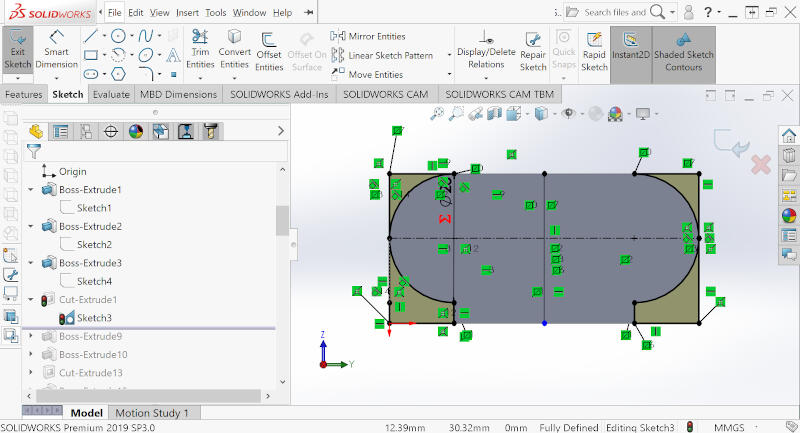The height and width of the screenshot is (433, 800).
Task: Select the Smart Dimension tool
Action: 56,50
